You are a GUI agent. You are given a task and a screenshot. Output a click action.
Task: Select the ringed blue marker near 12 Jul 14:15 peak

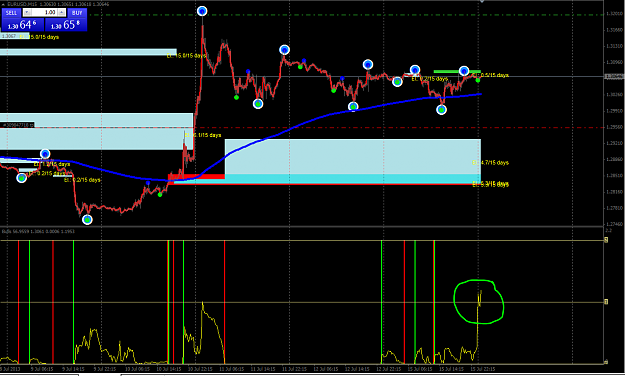368,65
